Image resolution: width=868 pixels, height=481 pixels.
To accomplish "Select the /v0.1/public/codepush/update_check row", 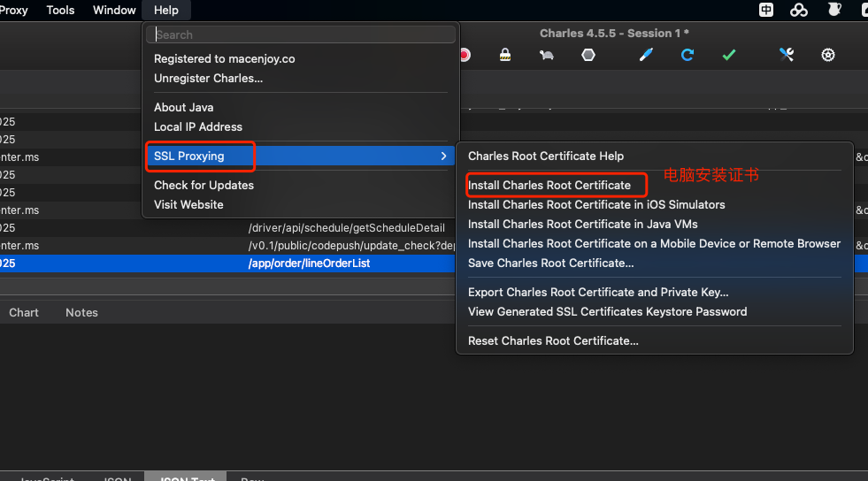I will (351, 246).
